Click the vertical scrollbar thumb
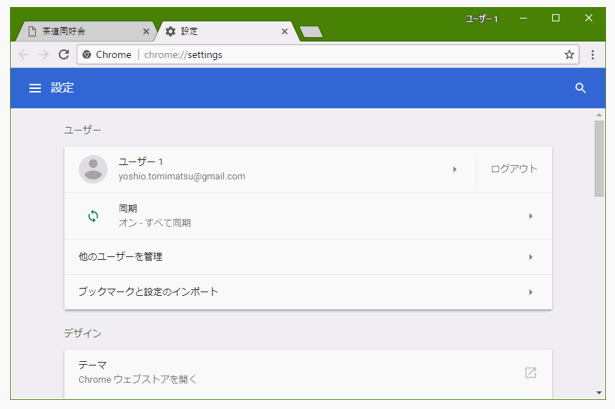 tap(599, 150)
